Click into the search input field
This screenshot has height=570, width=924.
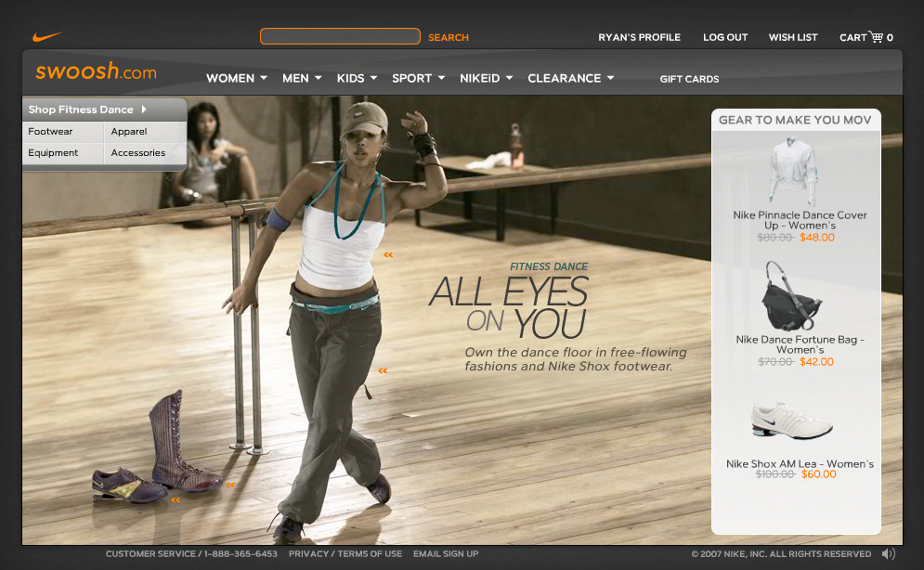coord(340,36)
